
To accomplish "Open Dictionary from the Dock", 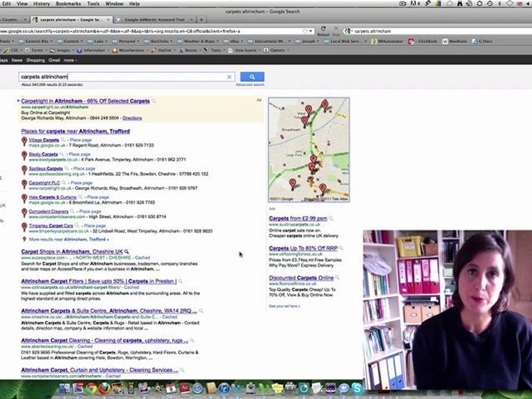I will 184,388.
